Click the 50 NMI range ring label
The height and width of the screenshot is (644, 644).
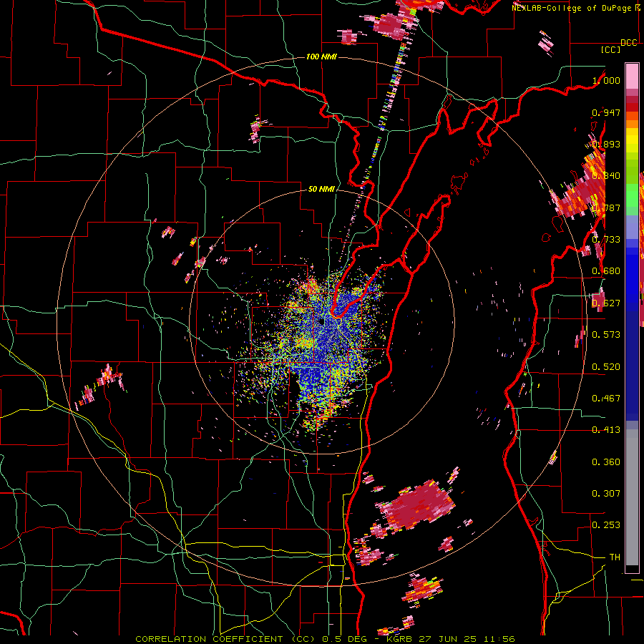tap(321, 189)
